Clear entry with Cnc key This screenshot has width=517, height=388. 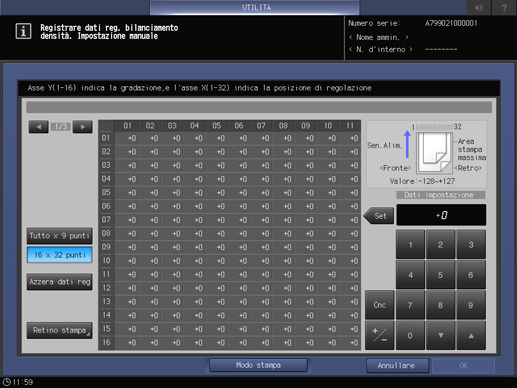380,305
